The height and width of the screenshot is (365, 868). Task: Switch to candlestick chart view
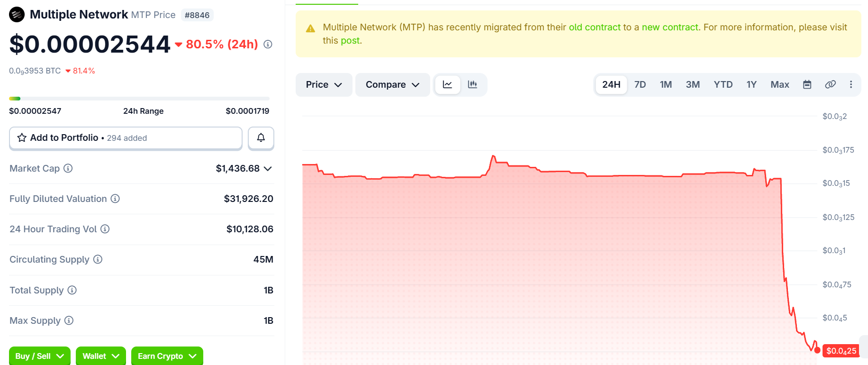(x=472, y=85)
